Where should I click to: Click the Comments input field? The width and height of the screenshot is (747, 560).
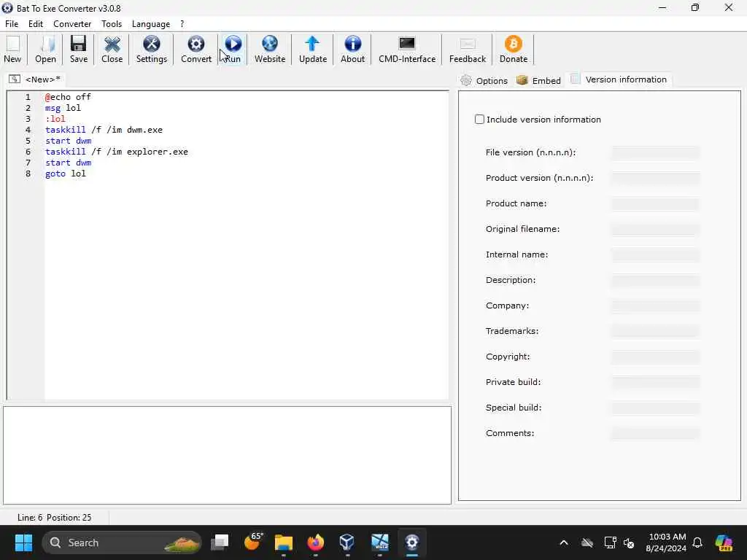655,433
